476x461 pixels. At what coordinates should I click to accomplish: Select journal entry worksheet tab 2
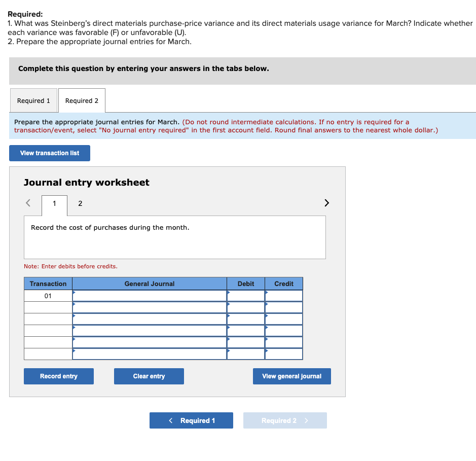(80, 204)
